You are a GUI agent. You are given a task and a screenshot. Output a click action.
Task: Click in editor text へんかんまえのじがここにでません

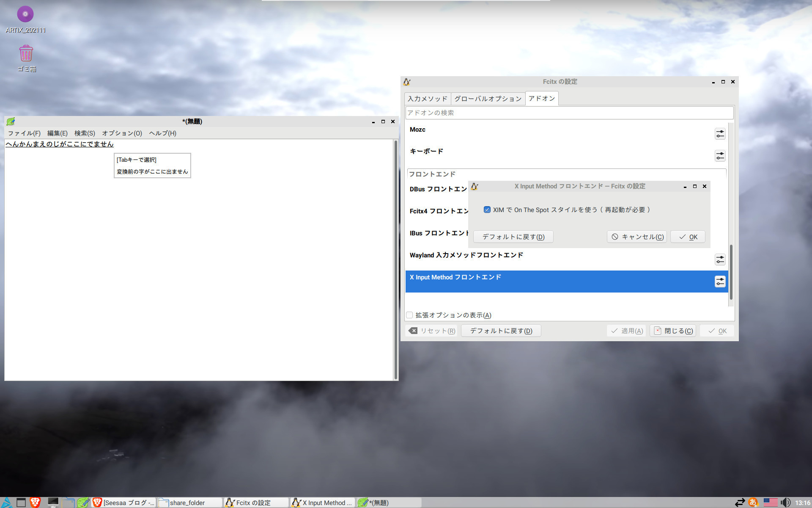point(60,144)
